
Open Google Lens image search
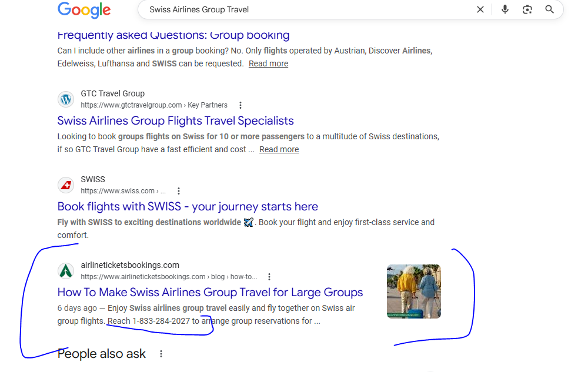[x=527, y=9]
